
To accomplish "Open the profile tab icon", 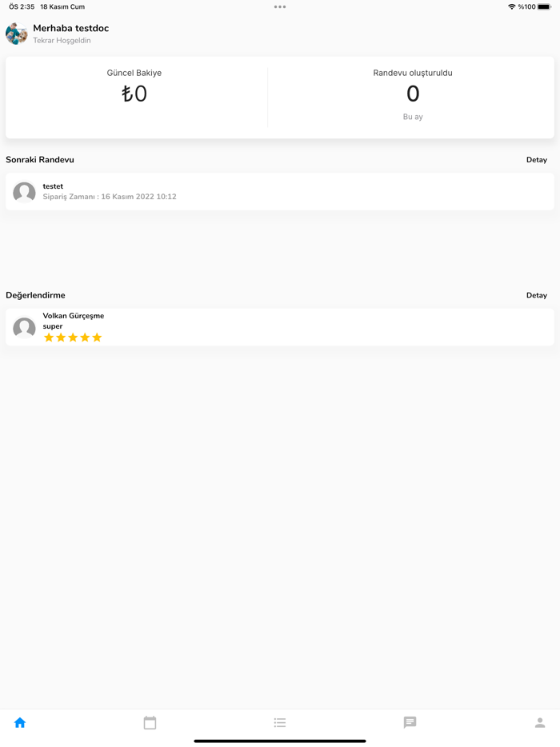I will (540, 722).
